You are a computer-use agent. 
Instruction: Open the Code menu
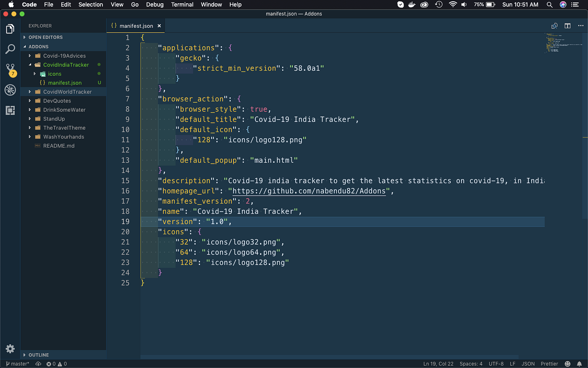(x=29, y=5)
